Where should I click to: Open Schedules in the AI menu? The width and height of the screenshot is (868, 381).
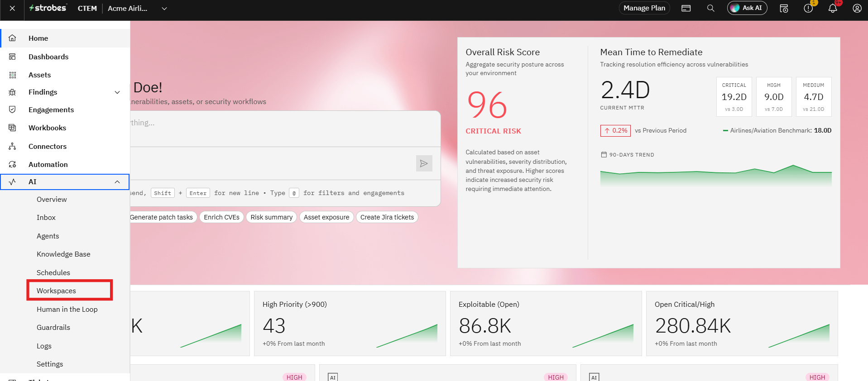[x=53, y=272]
